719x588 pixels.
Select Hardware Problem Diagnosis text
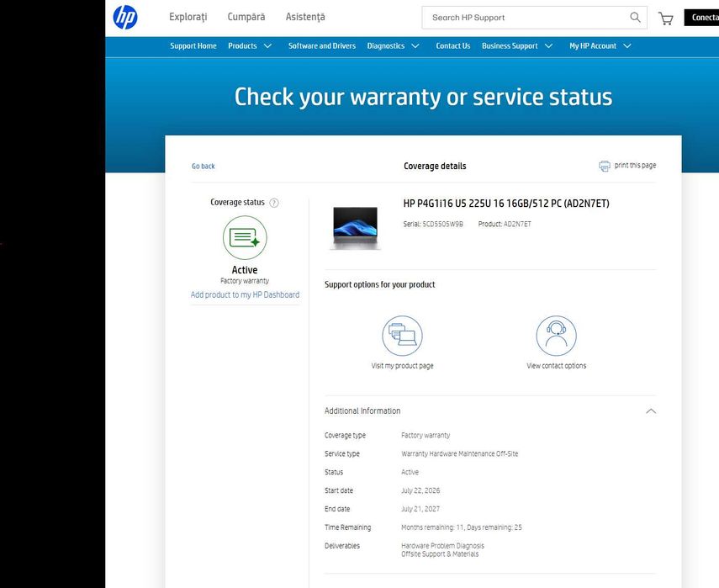(442, 546)
